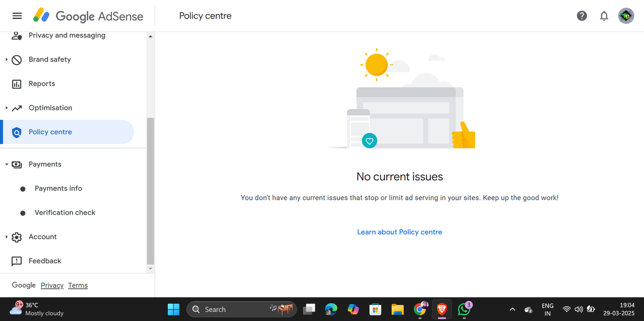Click the Privacy and messaging icon

click(17, 35)
